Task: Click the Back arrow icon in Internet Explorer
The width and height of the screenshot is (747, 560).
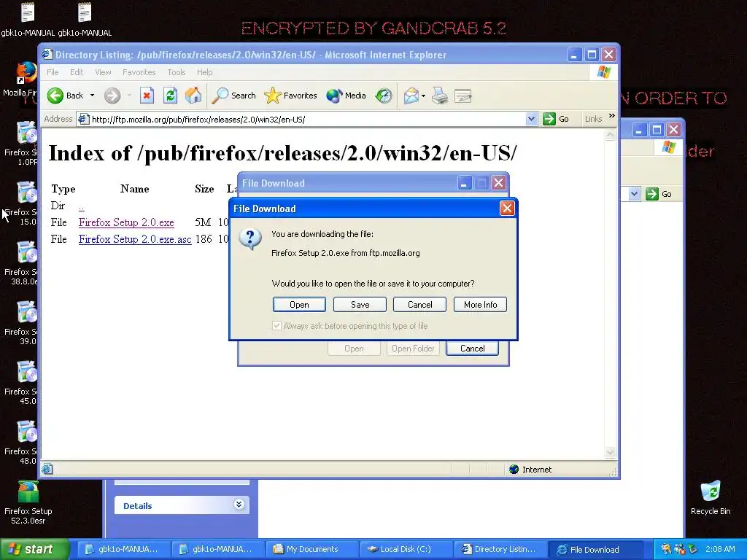Action: (55, 96)
